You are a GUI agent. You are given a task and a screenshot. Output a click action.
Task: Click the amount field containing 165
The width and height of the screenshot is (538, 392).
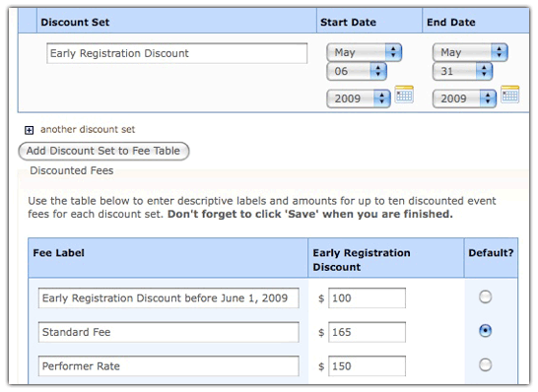coord(367,332)
